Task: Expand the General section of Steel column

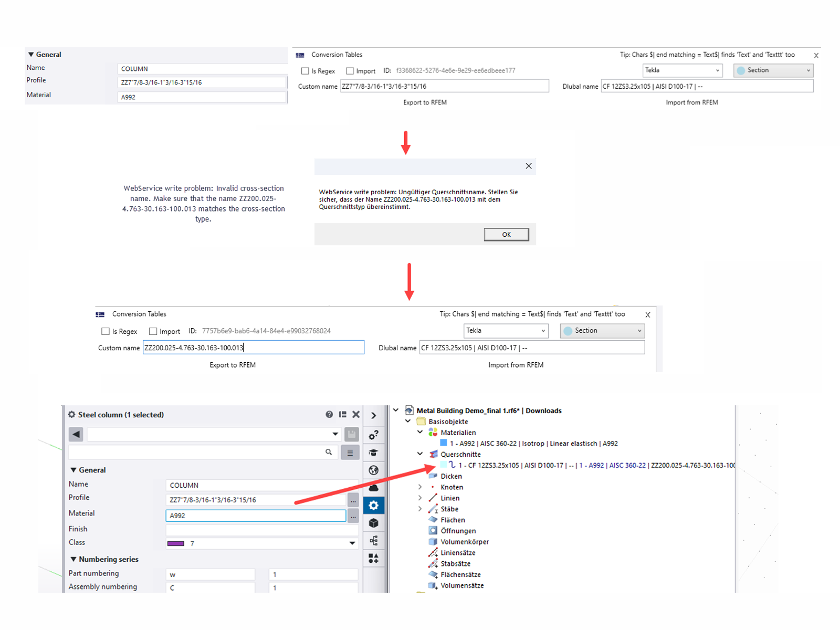Action: point(73,470)
